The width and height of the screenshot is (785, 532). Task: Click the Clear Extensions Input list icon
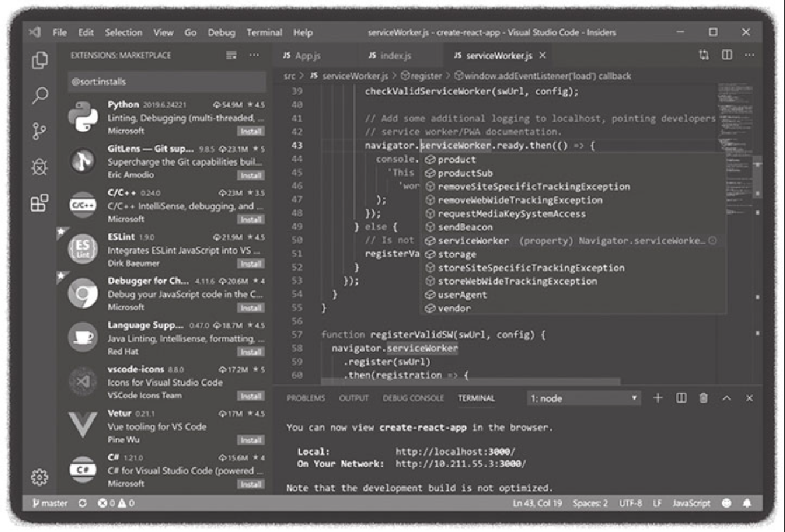(231, 56)
